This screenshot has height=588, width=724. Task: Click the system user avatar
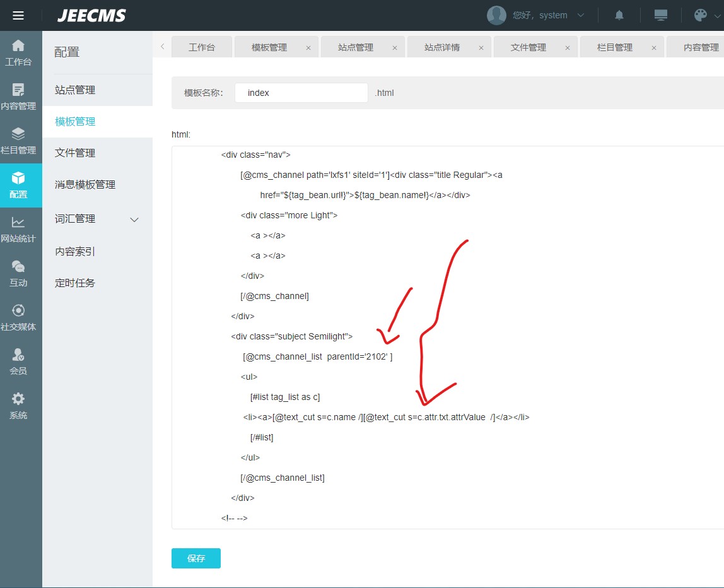[x=496, y=15]
